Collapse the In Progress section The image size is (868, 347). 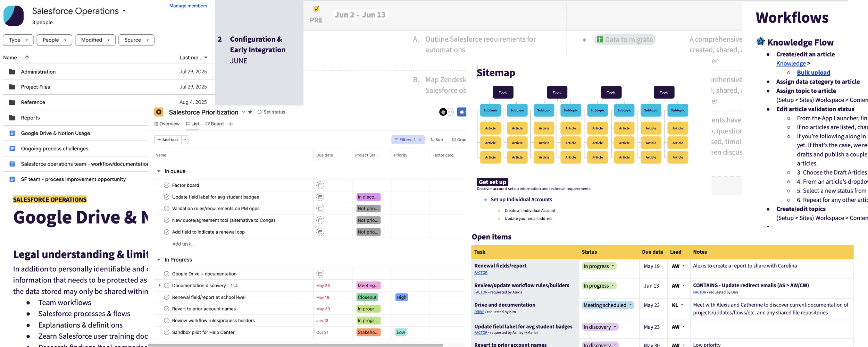(159, 260)
